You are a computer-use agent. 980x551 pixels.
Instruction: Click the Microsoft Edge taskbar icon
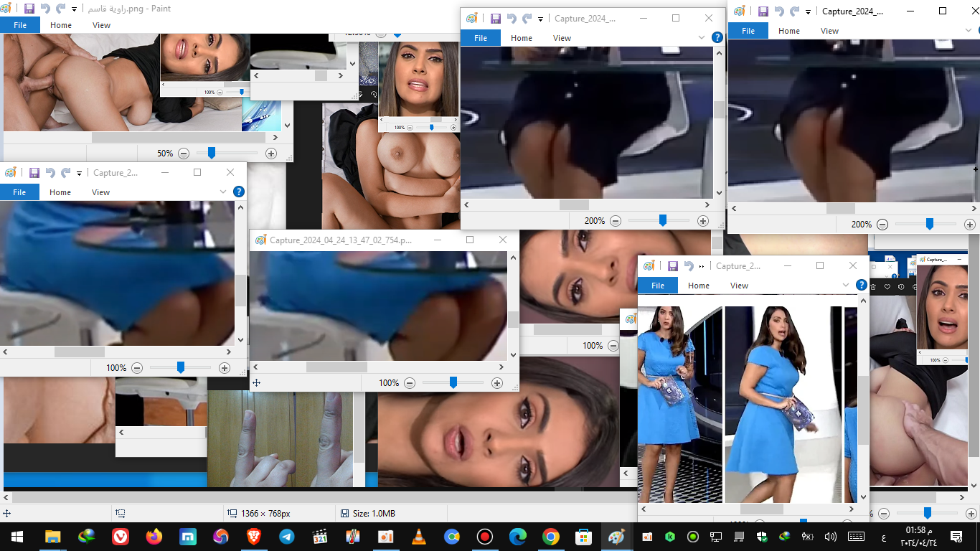click(517, 537)
